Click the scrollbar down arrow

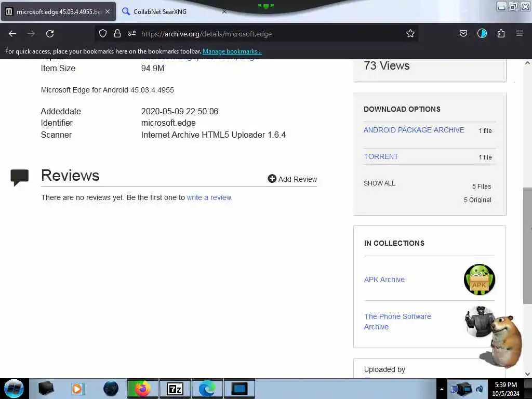[x=527, y=374]
